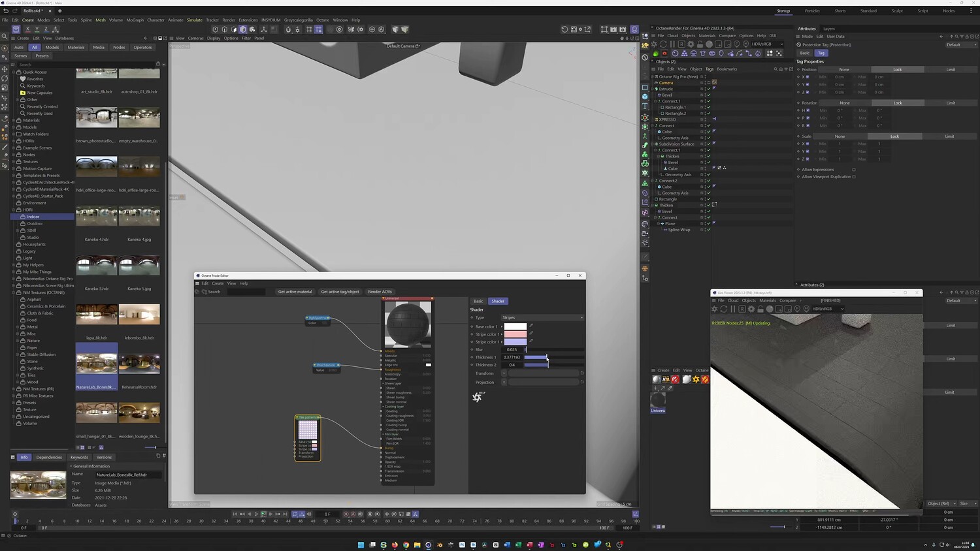The width and height of the screenshot is (980, 551).
Task: Open the Transform folder icon in node editor
Action: tap(582, 373)
